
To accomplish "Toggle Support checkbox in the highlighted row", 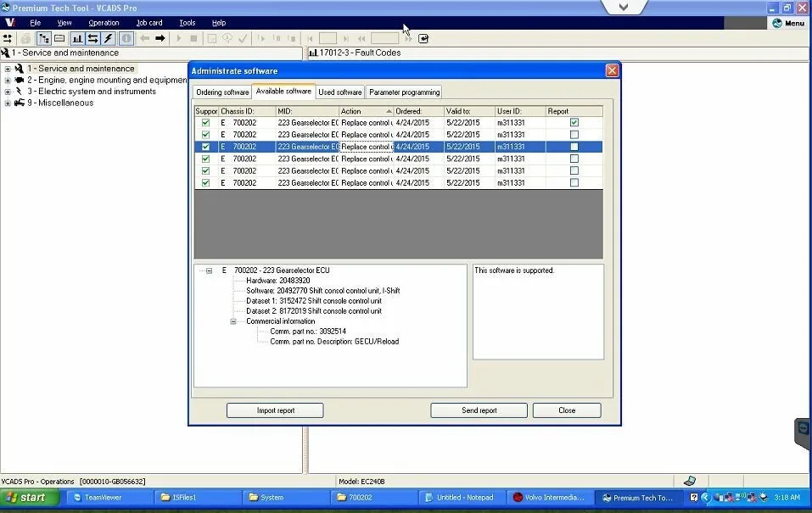I will point(205,147).
